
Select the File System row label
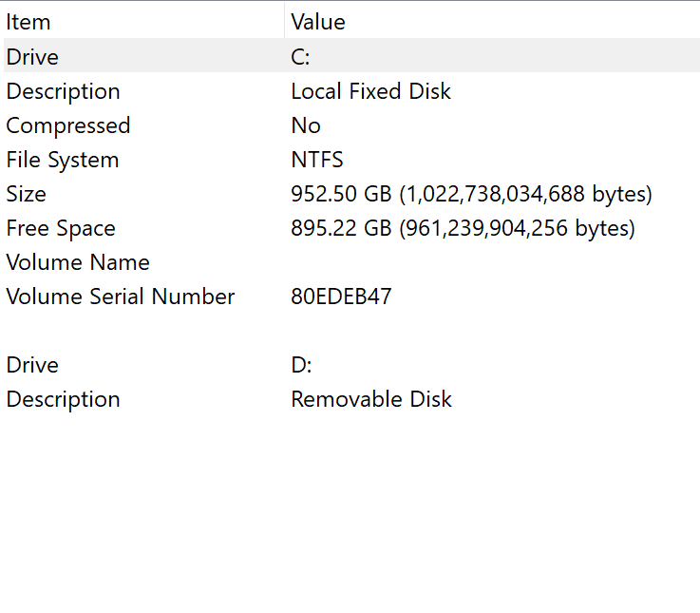[63, 160]
